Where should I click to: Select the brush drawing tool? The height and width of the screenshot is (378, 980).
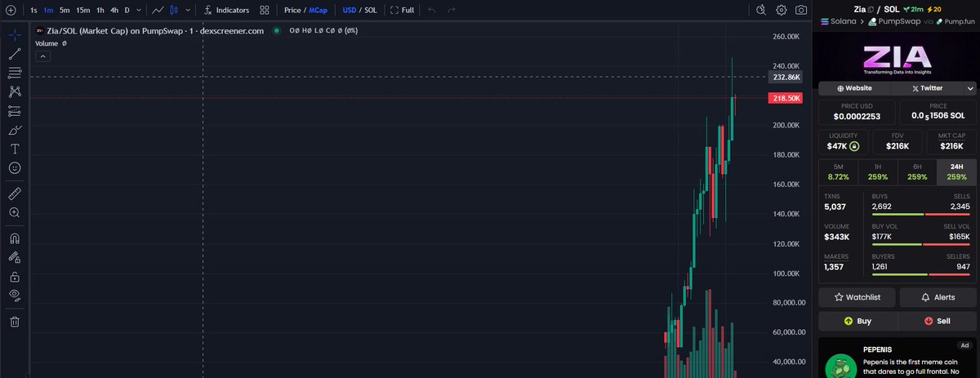coord(14,131)
